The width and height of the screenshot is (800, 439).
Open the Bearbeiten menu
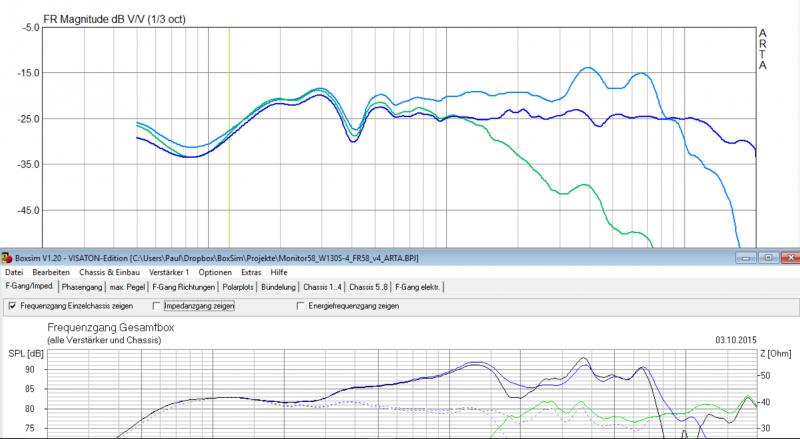pyautogui.click(x=51, y=273)
